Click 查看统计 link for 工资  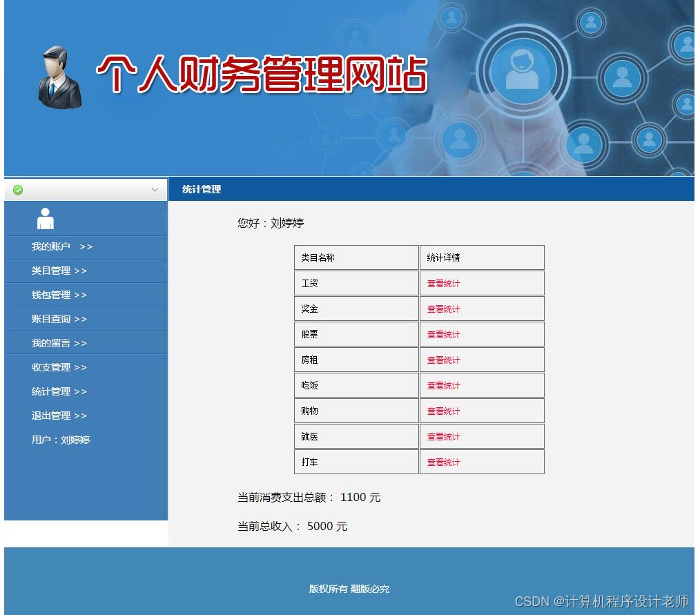443,284
